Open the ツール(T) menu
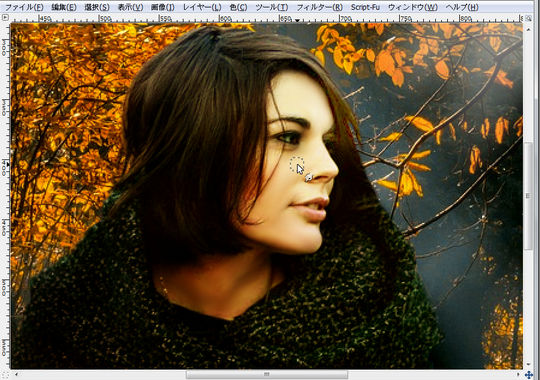This screenshot has height=380, width=540. coord(272,7)
